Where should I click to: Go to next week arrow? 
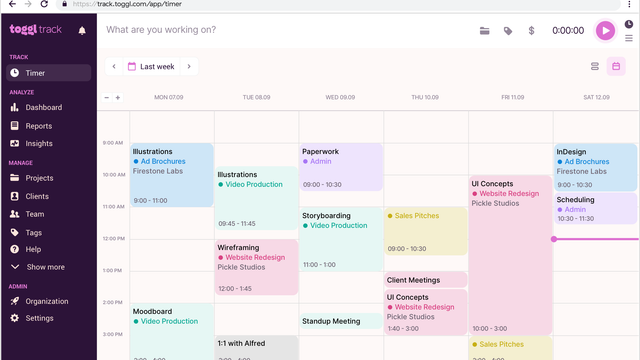(x=189, y=67)
